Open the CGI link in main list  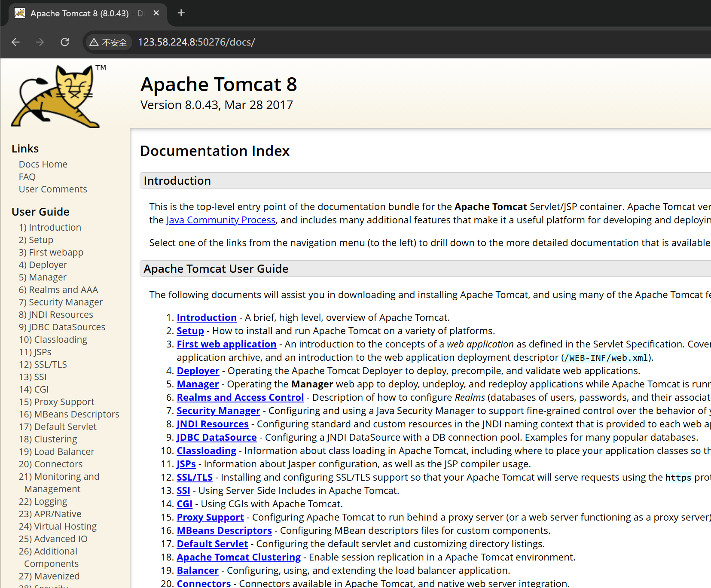click(x=185, y=504)
